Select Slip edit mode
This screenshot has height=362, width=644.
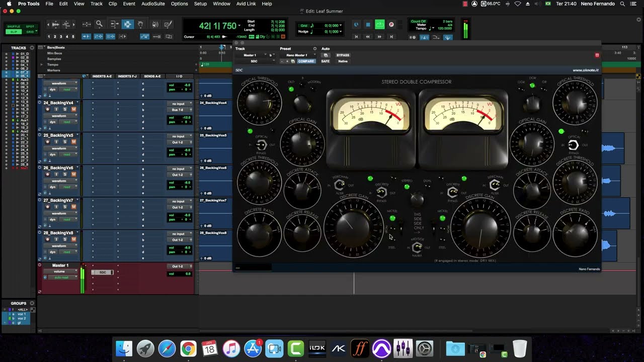pyautogui.click(x=14, y=32)
